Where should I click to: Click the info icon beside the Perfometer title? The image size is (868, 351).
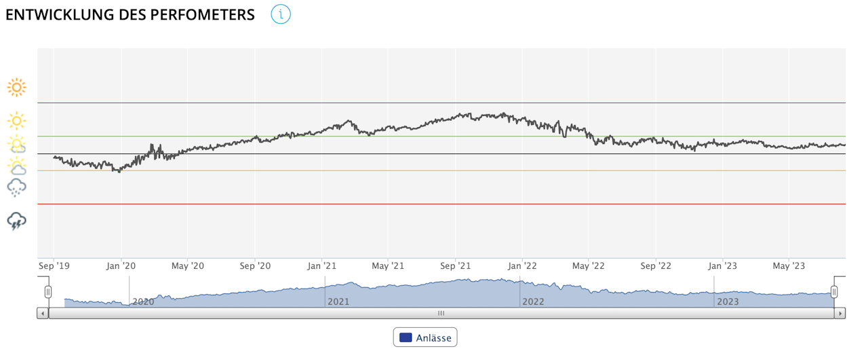(281, 14)
